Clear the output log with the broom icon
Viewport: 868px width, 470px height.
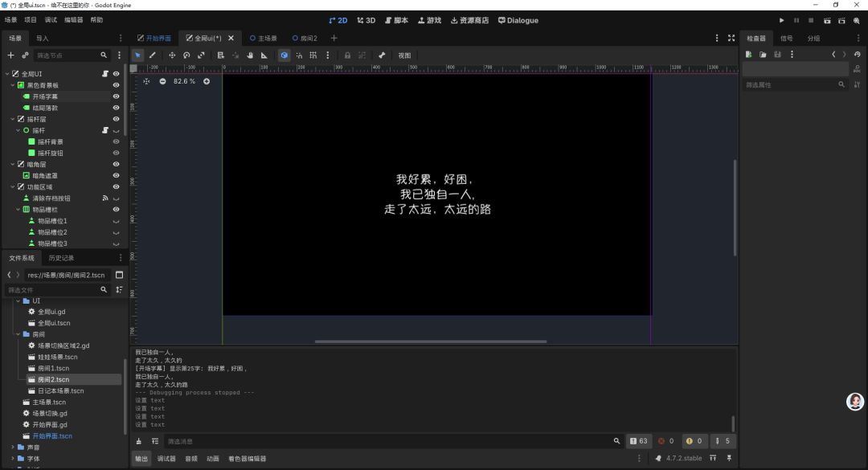point(139,441)
